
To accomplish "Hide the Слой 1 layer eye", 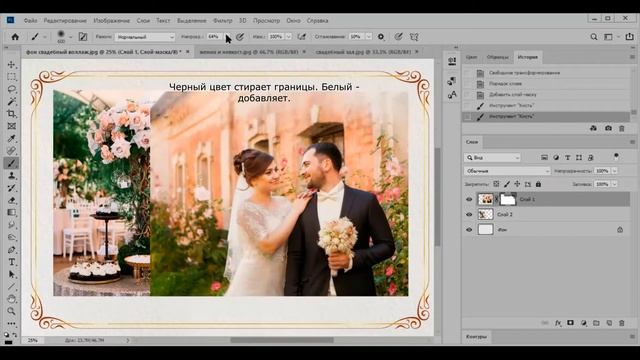I will click(469, 199).
